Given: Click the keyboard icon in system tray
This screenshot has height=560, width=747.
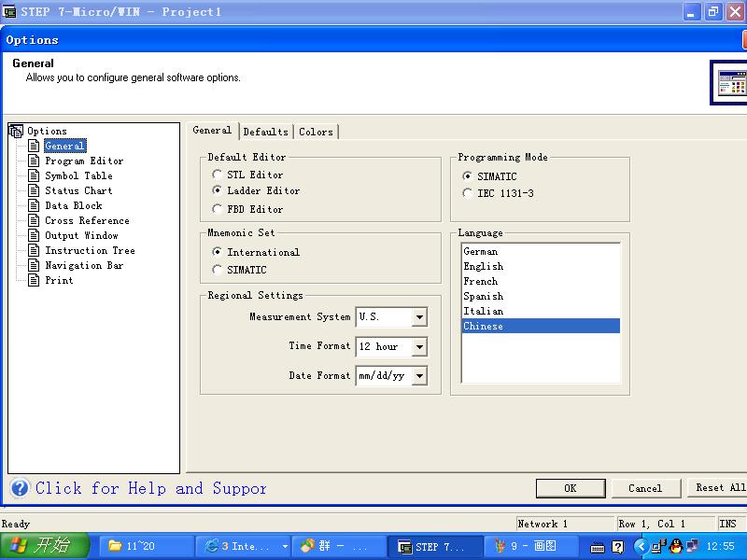Looking at the screenshot, I should click(x=598, y=547).
